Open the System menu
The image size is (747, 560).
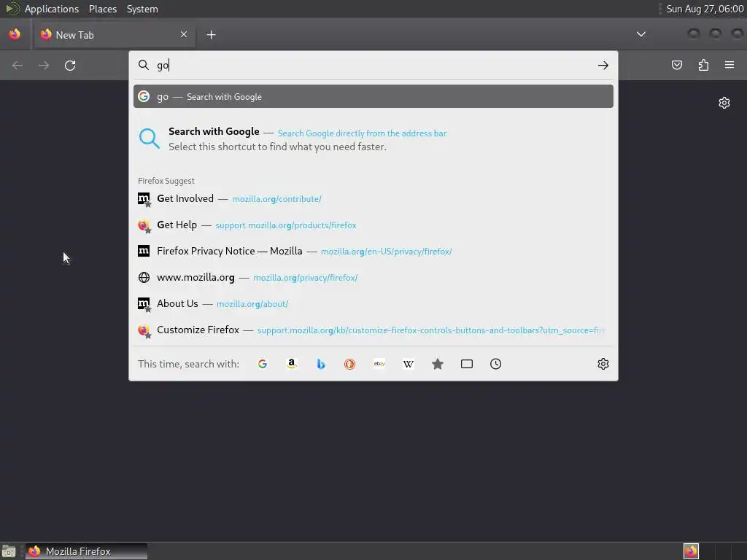142,9
